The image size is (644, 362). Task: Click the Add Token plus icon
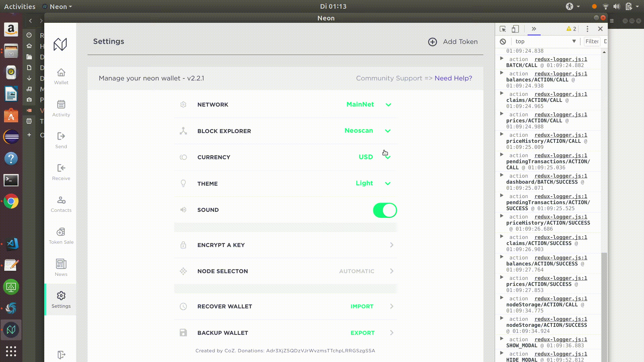[x=432, y=42]
